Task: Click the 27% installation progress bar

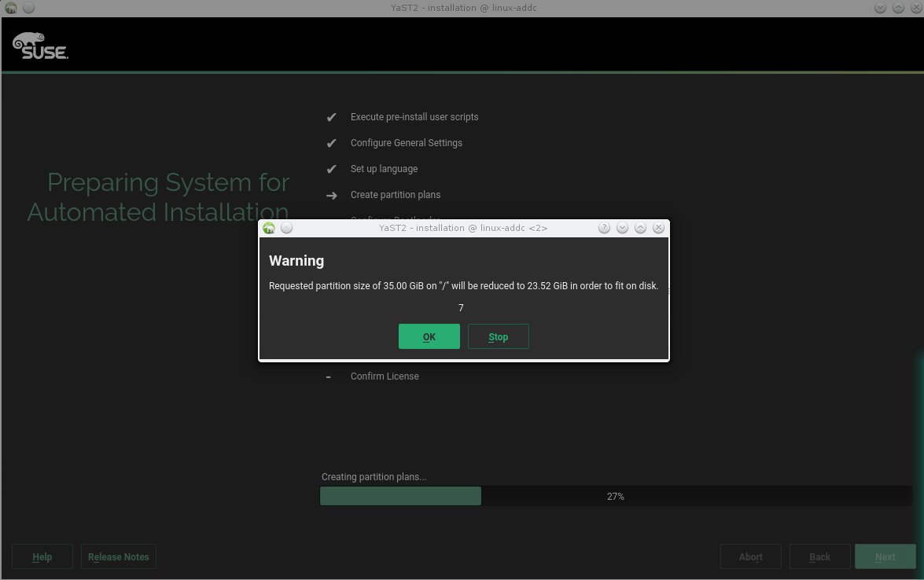Action: (x=615, y=496)
